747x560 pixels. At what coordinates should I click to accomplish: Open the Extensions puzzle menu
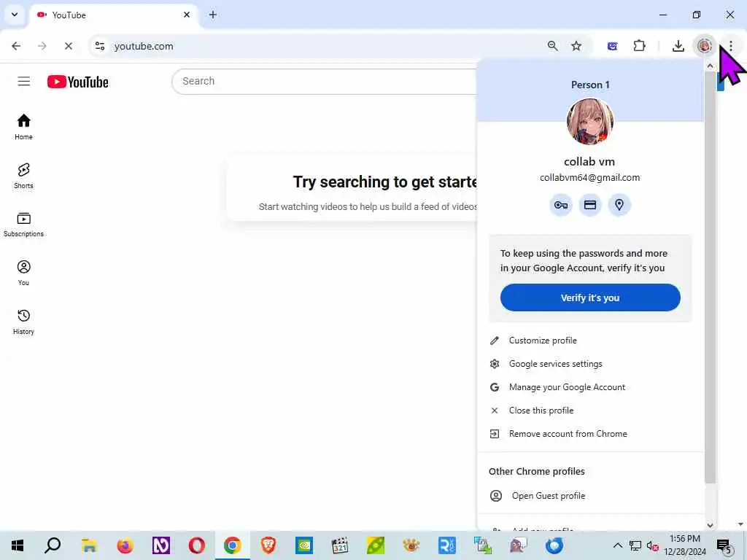point(639,46)
